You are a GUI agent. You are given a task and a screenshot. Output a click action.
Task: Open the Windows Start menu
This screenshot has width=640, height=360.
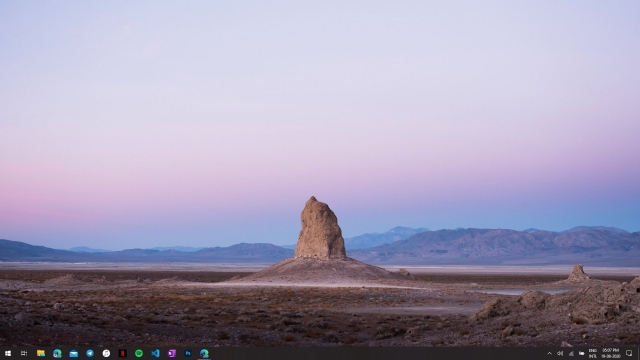click(x=8, y=353)
